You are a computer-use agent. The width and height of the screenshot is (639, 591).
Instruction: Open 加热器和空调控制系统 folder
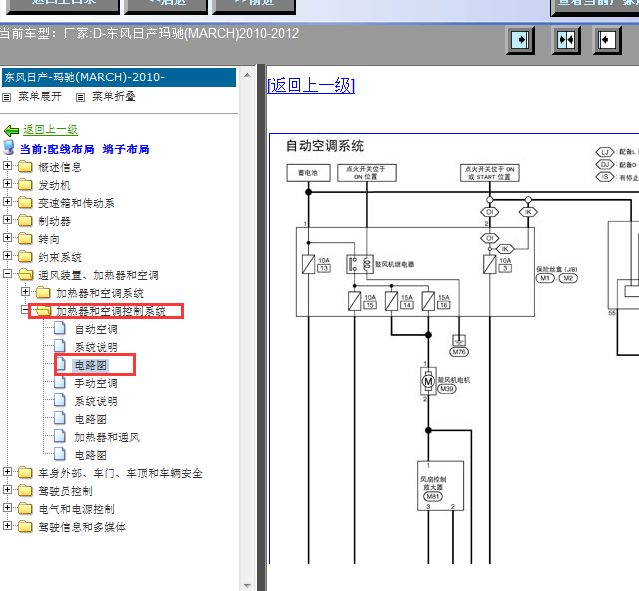[111, 311]
